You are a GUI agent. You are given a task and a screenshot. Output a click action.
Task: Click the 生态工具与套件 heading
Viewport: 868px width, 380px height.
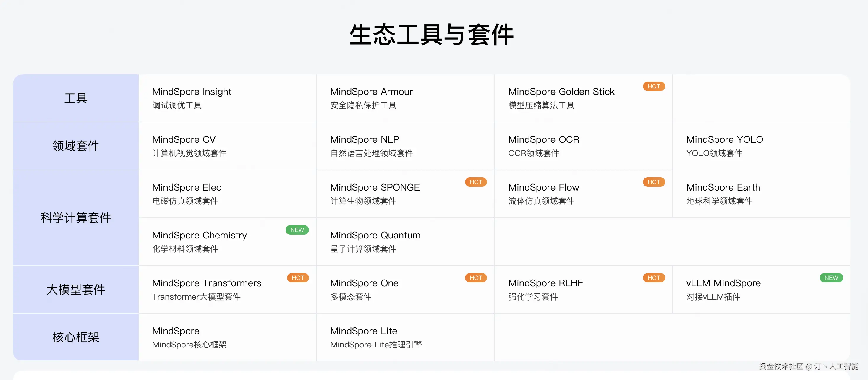pos(431,35)
